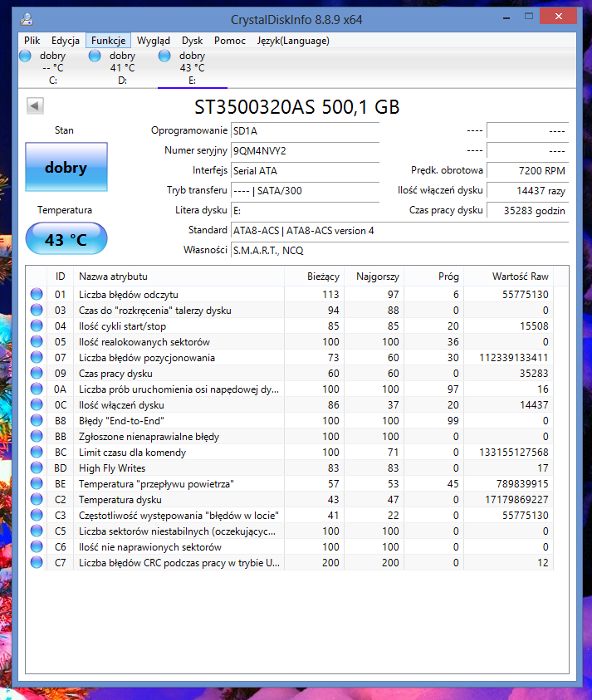
Task: Click status orb for drive D:
Action: coord(95,56)
